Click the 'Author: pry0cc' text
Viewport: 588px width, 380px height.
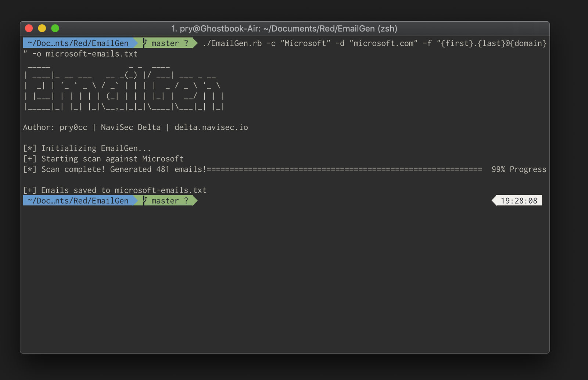55,128
